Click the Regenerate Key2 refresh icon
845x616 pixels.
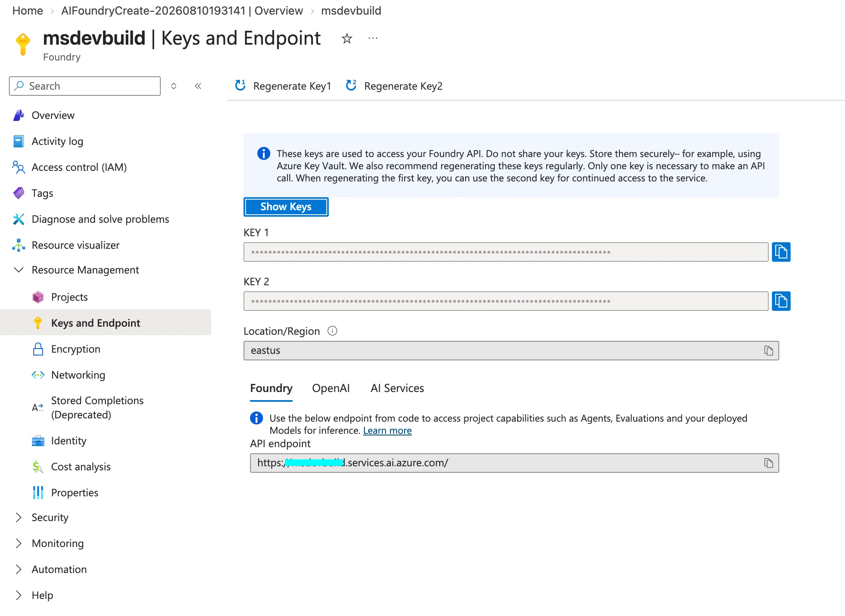point(351,86)
